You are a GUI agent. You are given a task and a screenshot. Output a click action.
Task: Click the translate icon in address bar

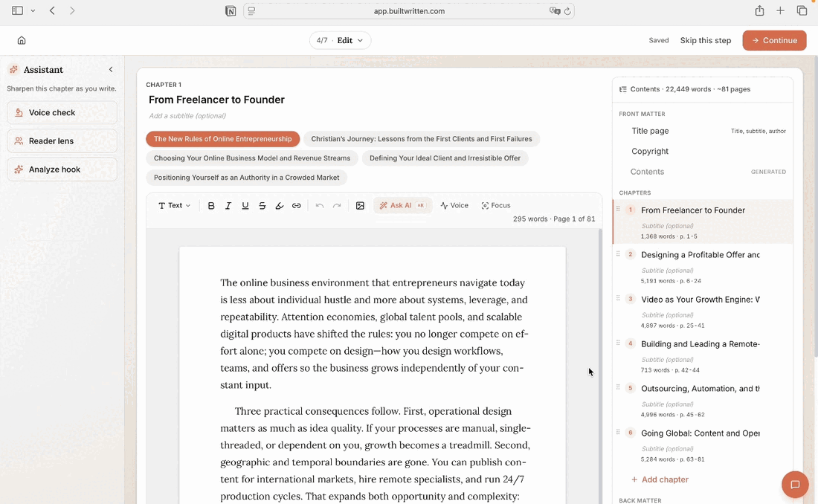point(555,11)
